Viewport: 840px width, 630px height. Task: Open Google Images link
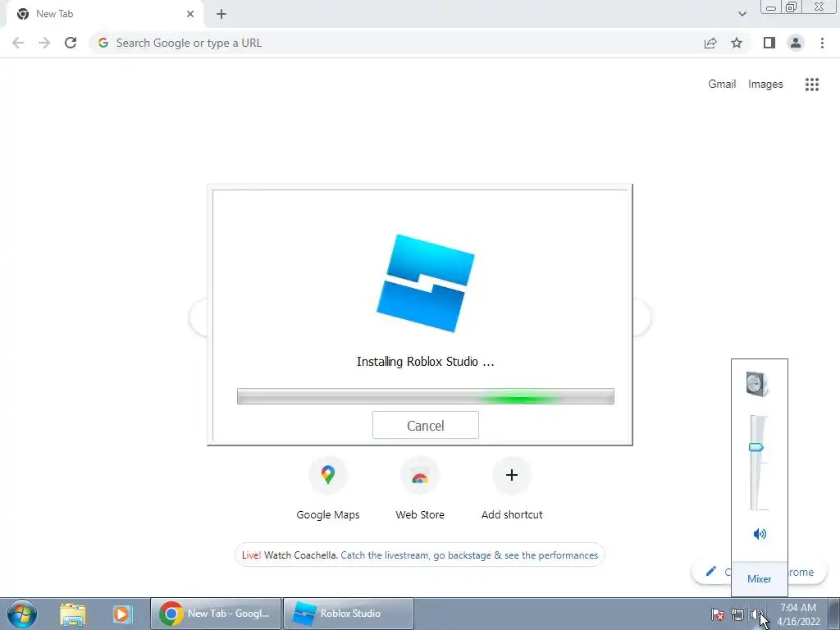point(765,84)
